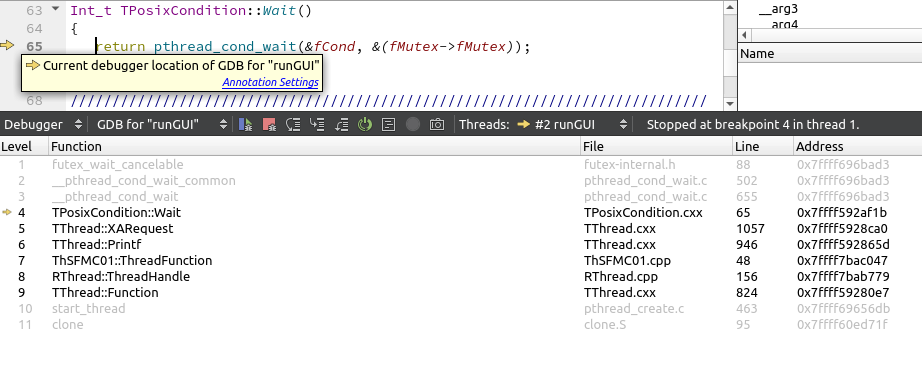
Task: Click the current-frame arrow beside level 4
Action: click(x=7, y=212)
